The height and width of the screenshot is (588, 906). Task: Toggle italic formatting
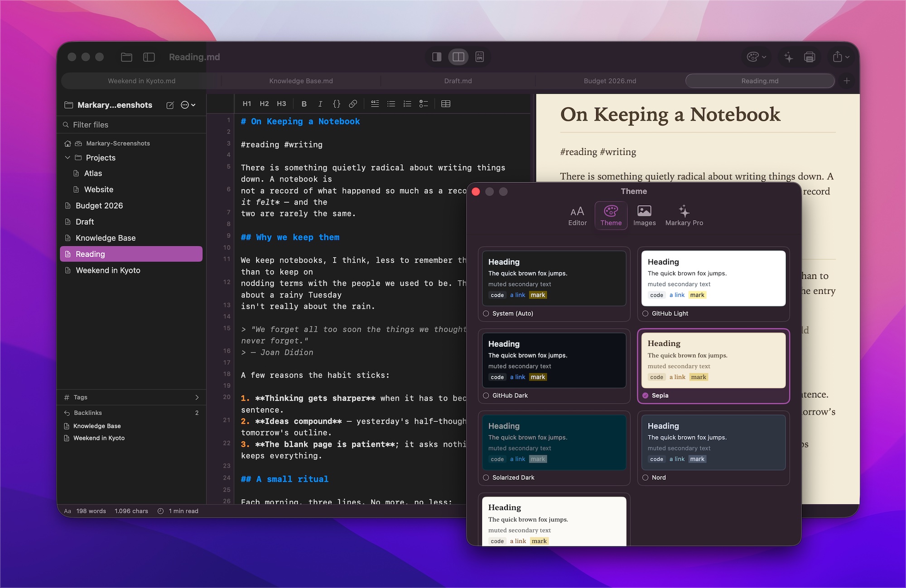coord(320,104)
